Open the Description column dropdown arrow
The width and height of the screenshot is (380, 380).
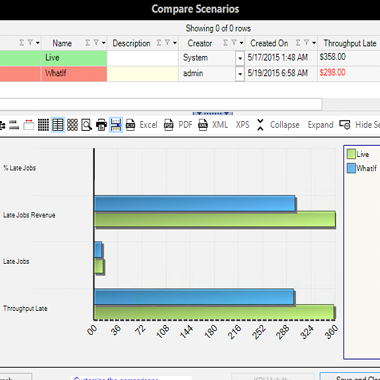click(x=175, y=43)
